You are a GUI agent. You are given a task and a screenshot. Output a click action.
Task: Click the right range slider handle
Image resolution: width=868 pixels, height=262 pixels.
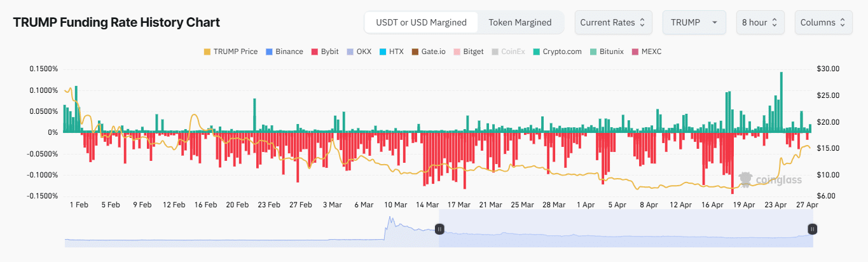pos(812,229)
